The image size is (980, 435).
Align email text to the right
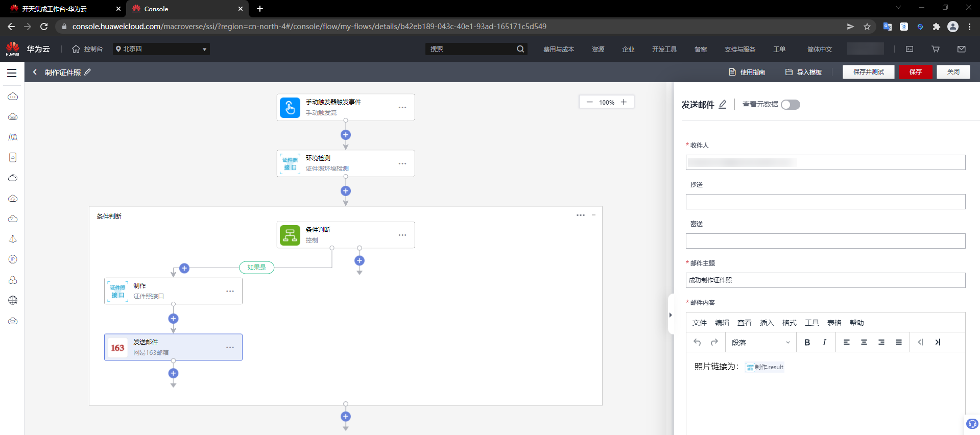[881, 342]
